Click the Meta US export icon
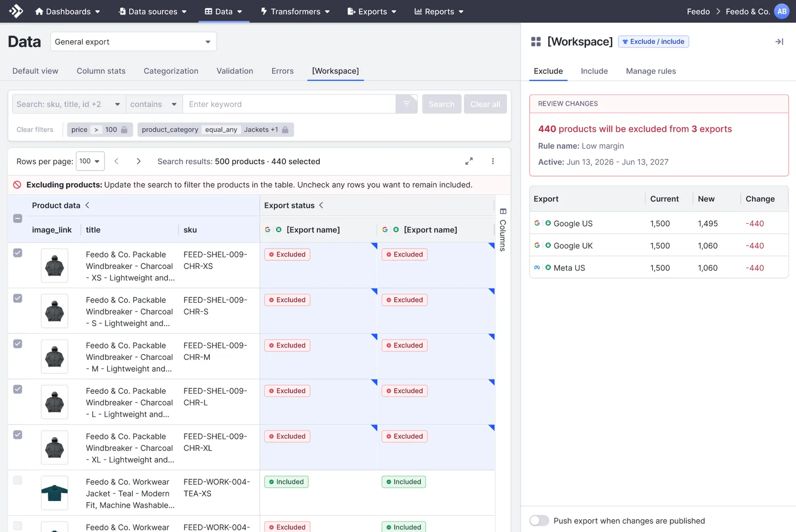Screen dimensions: 796x532 click(537, 267)
